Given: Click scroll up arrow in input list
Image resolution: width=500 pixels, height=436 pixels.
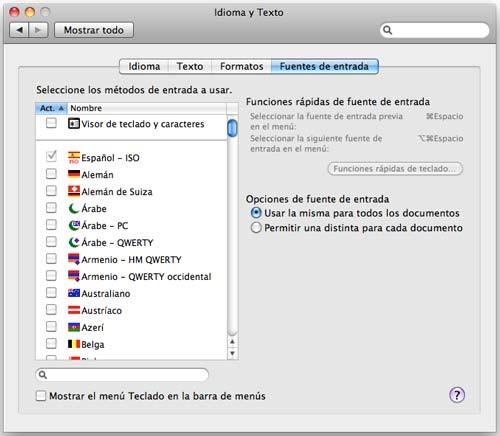Looking at the screenshot, I should point(232,342).
